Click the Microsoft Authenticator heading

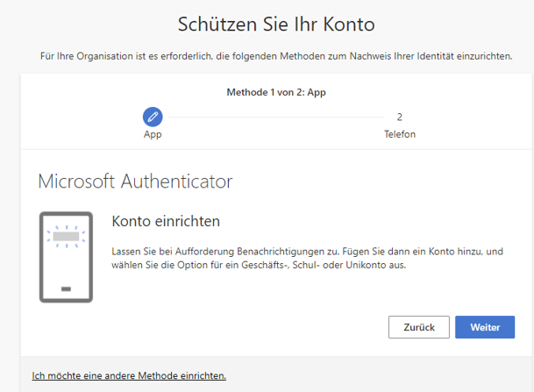(x=135, y=182)
